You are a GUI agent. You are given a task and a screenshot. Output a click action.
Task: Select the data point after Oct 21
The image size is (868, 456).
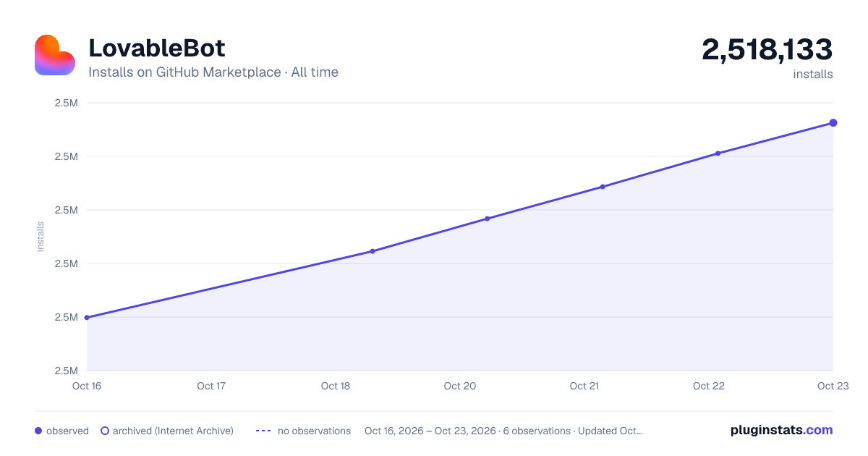click(x=603, y=187)
